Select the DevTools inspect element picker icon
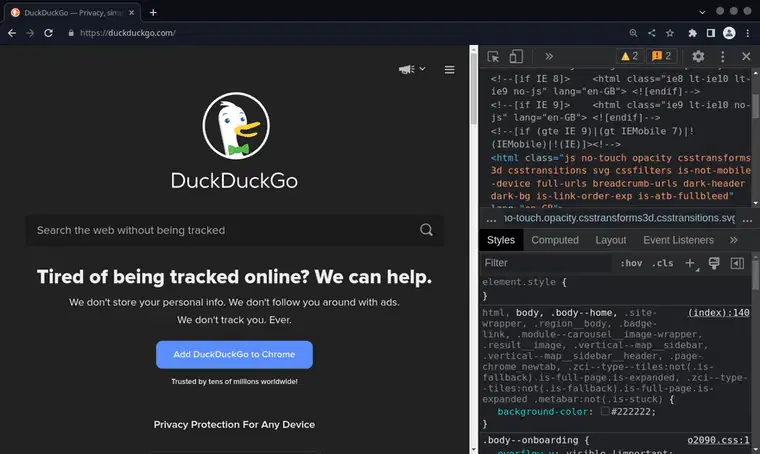 click(x=493, y=57)
